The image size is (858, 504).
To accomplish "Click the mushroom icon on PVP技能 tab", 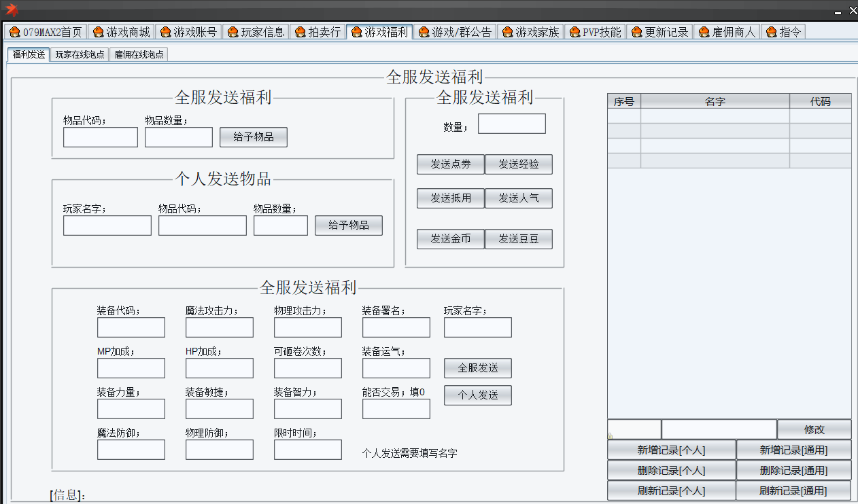I will (x=574, y=32).
